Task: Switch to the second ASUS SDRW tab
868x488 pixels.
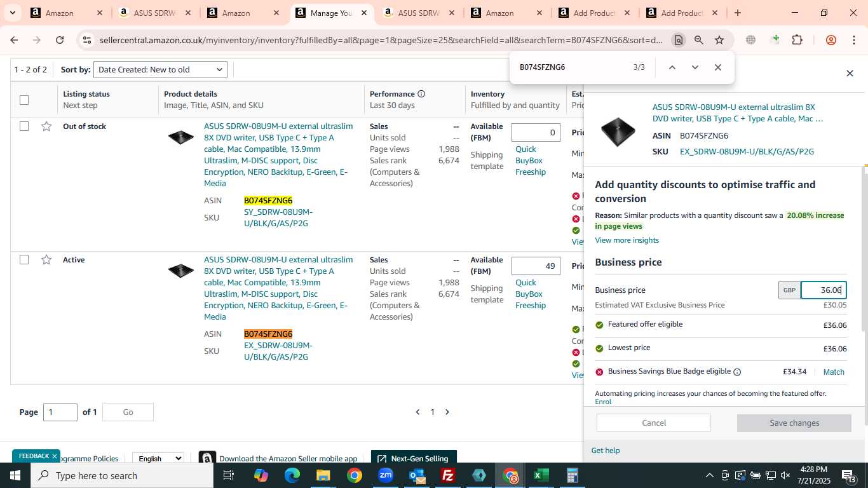Action: tap(418, 13)
